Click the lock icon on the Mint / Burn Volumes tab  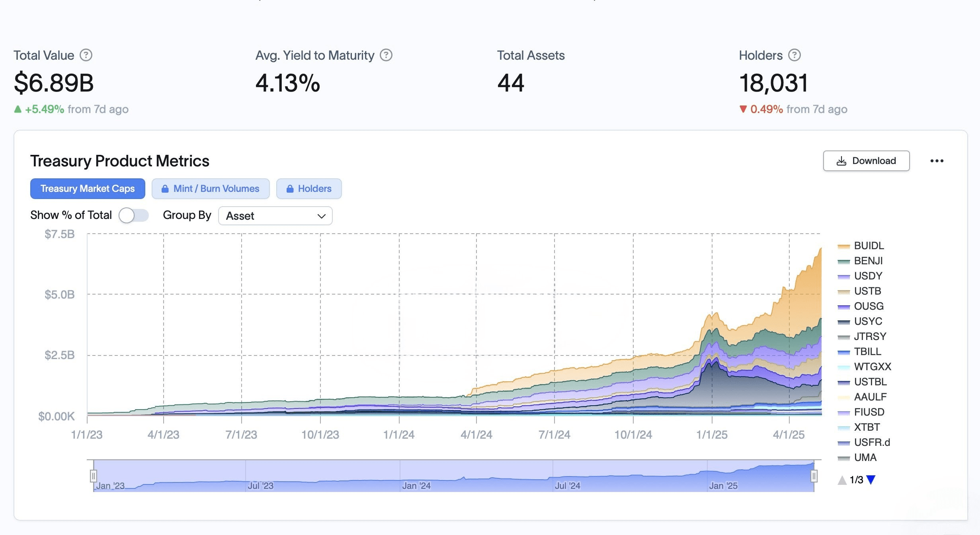[165, 189]
